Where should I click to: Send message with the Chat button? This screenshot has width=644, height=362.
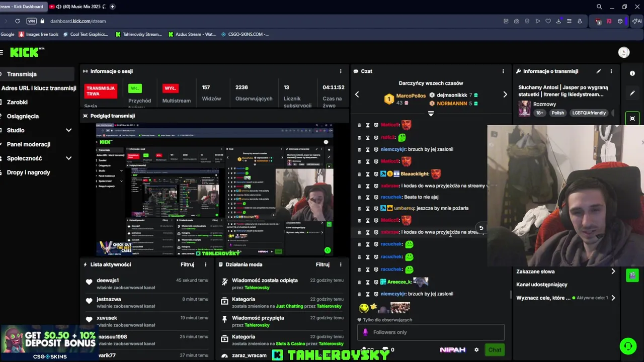pos(495,350)
